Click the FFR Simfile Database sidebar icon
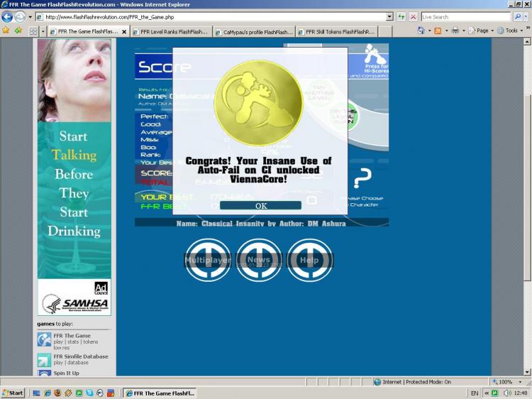Screen dimensions: 532x399 44,360
